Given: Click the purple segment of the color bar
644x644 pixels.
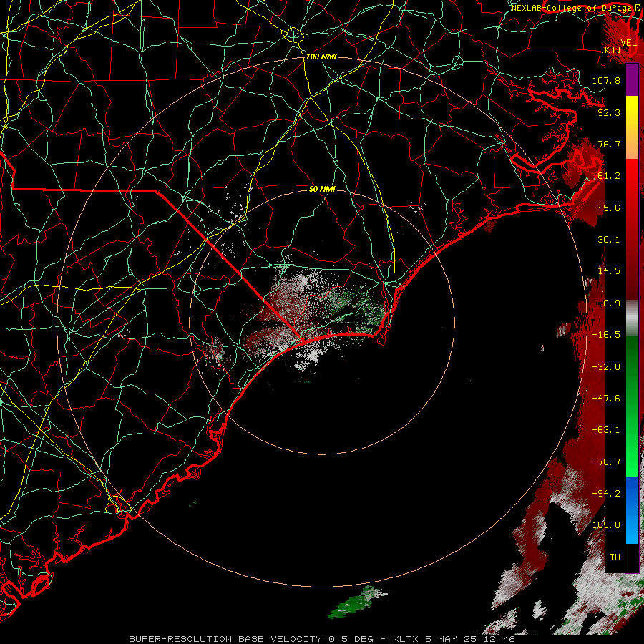Looking at the screenshot, I should [x=632, y=79].
